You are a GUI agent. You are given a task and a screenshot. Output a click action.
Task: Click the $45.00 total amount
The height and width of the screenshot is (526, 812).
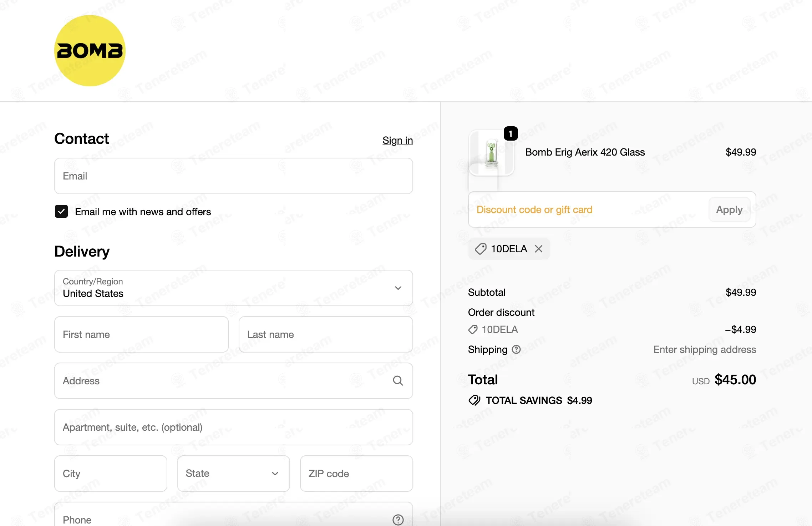[x=735, y=380]
